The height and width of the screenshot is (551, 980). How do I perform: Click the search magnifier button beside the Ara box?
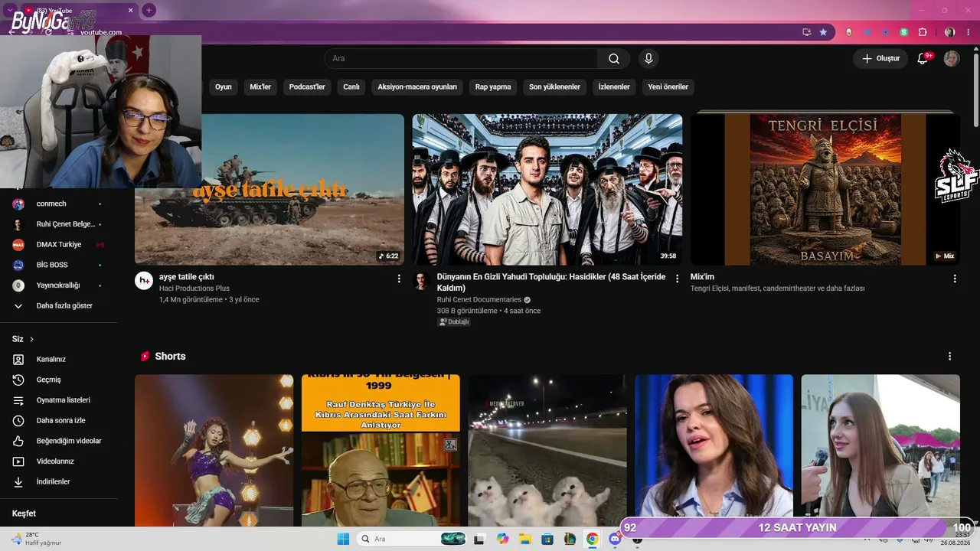click(614, 59)
